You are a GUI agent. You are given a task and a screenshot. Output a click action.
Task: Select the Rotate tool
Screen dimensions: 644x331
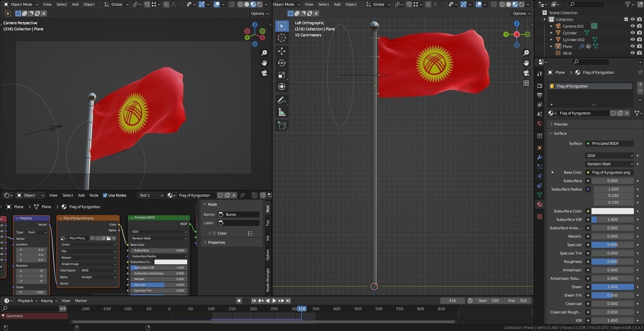pyautogui.click(x=282, y=63)
